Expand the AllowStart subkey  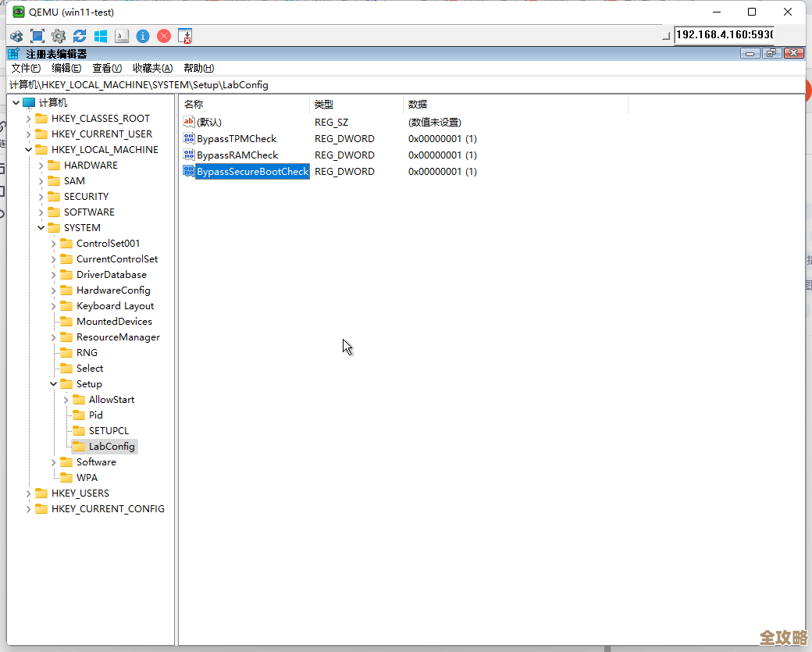tap(66, 399)
